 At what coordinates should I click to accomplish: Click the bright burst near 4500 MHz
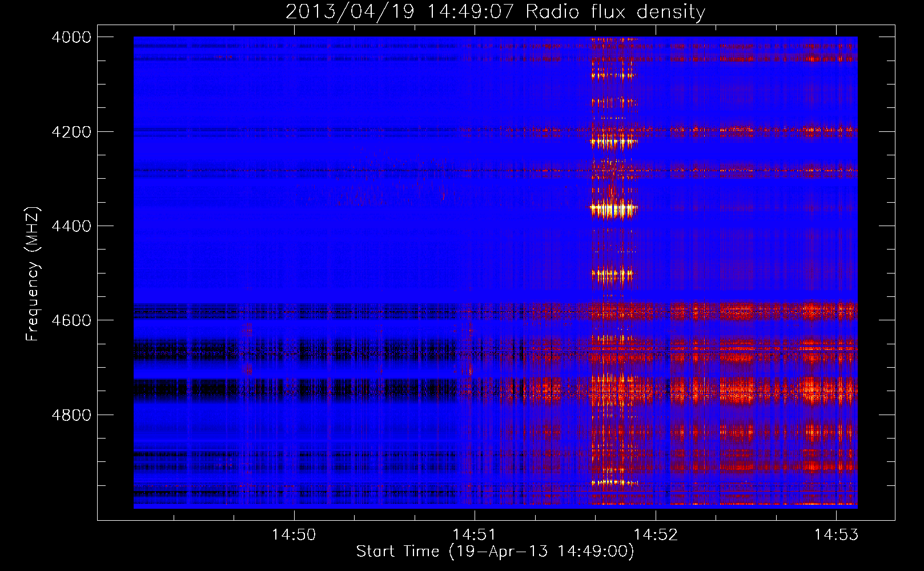(614, 275)
